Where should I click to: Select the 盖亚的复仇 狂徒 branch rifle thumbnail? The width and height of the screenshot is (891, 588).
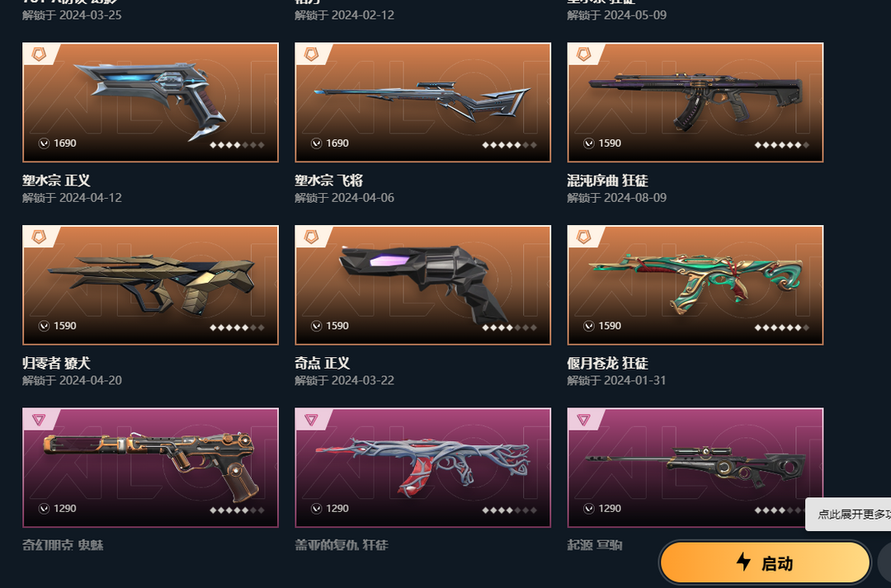click(x=422, y=468)
